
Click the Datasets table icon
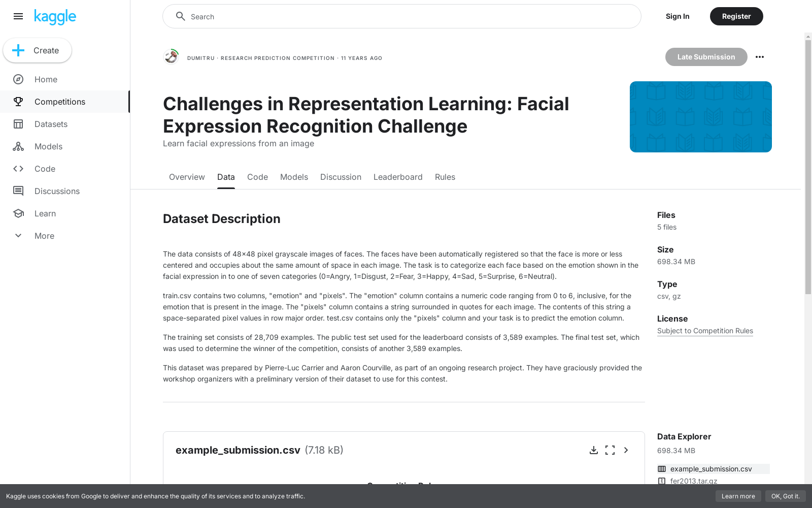pyautogui.click(x=18, y=124)
